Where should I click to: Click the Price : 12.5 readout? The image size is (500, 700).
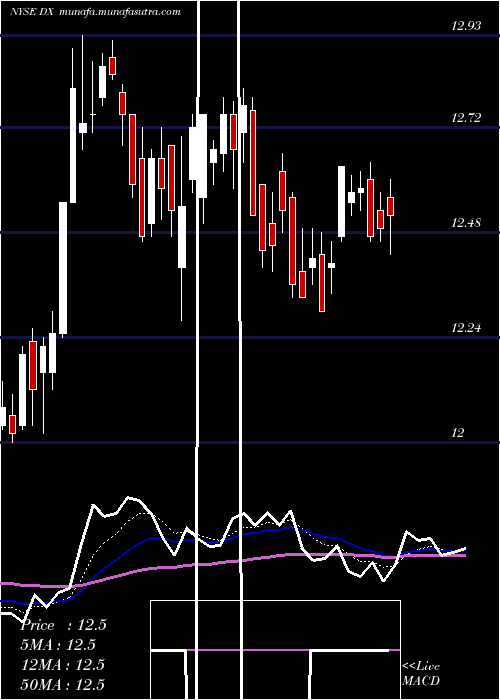click(x=64, y=625)
